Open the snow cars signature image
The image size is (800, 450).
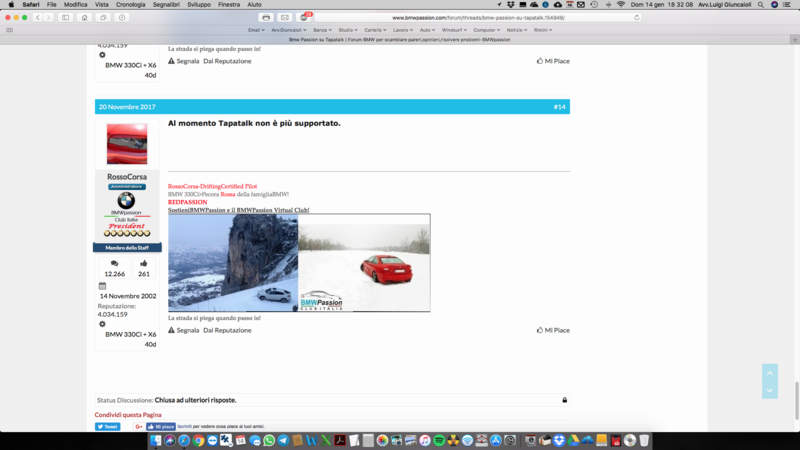[x=299, y=263]
